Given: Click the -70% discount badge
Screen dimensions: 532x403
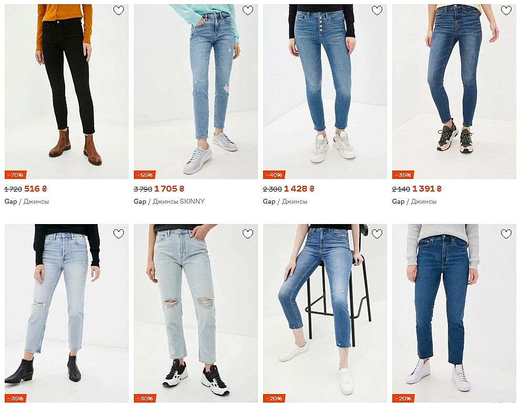Looking at the screenshot, I should (16, 175).
